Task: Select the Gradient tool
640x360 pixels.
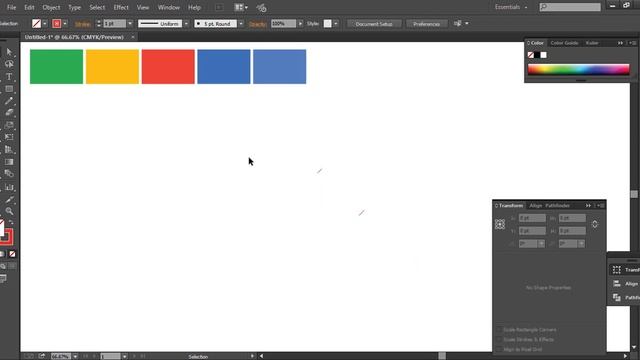Action: click(x=9, y=162)
